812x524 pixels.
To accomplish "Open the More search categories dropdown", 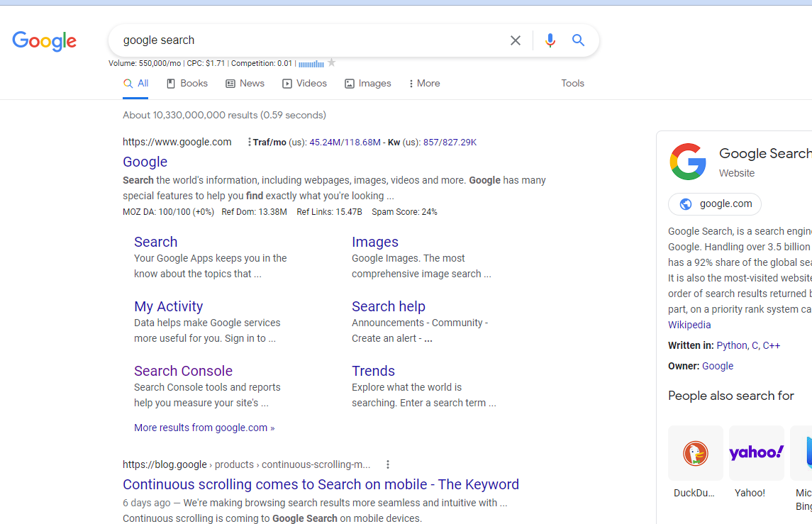I will (423, 83).
